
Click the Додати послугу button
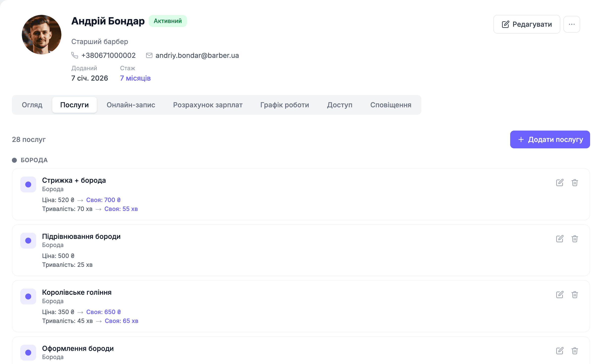550,139
